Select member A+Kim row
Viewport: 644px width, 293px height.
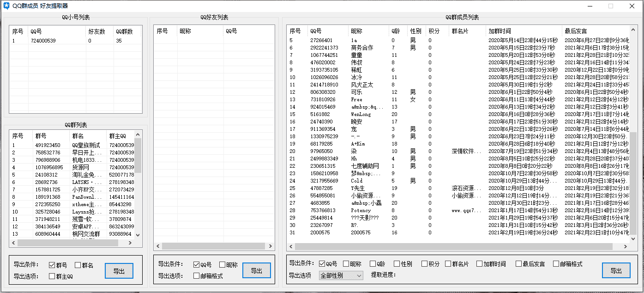tap(458, 144)
